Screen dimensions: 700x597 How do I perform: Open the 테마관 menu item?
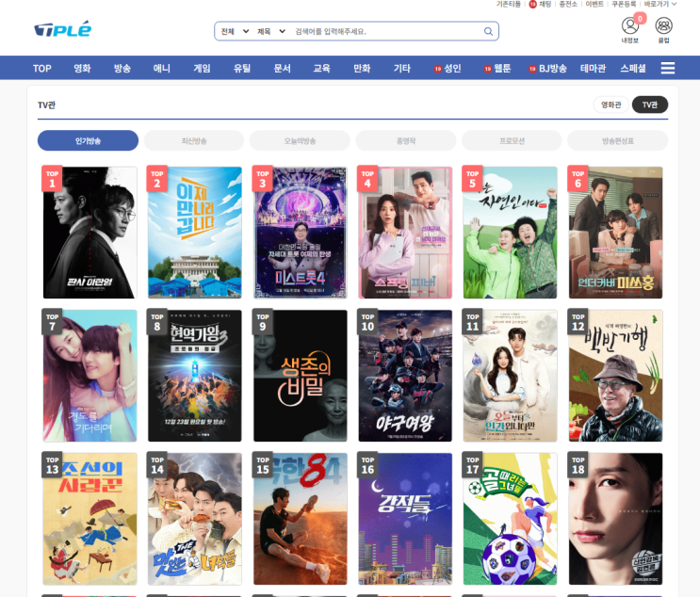(x=593, y=68)
